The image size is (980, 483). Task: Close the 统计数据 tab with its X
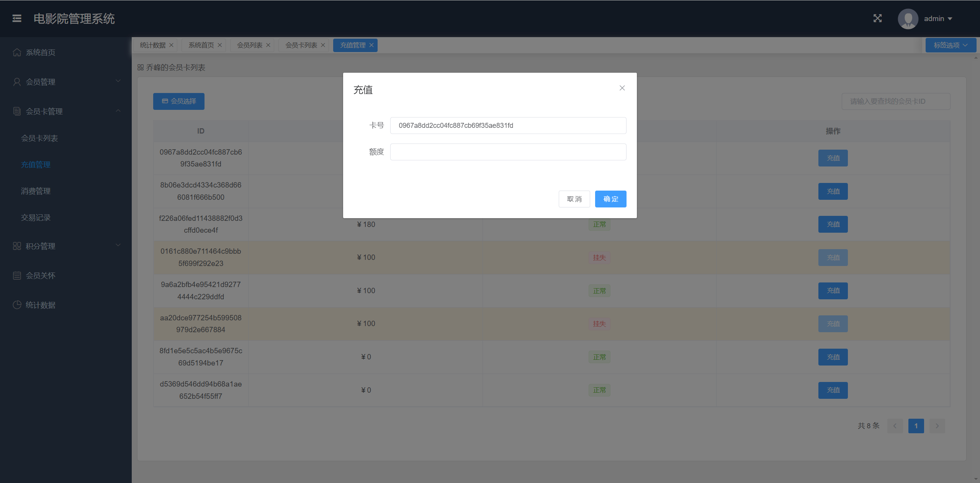click(172, 45)
